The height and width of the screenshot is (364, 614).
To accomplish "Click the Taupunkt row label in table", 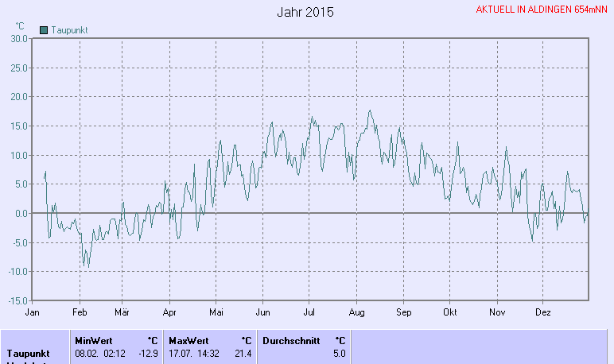I will [x=29, y=353].
